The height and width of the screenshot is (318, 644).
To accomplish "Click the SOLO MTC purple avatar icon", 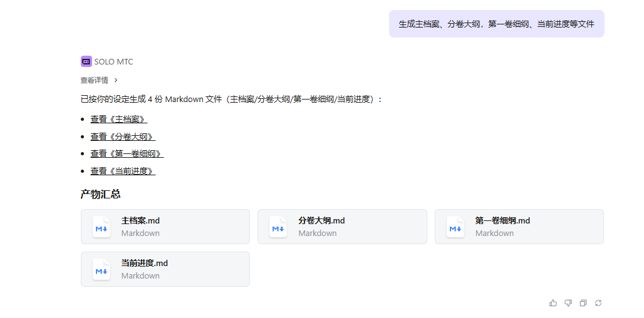I will (86, 61).
